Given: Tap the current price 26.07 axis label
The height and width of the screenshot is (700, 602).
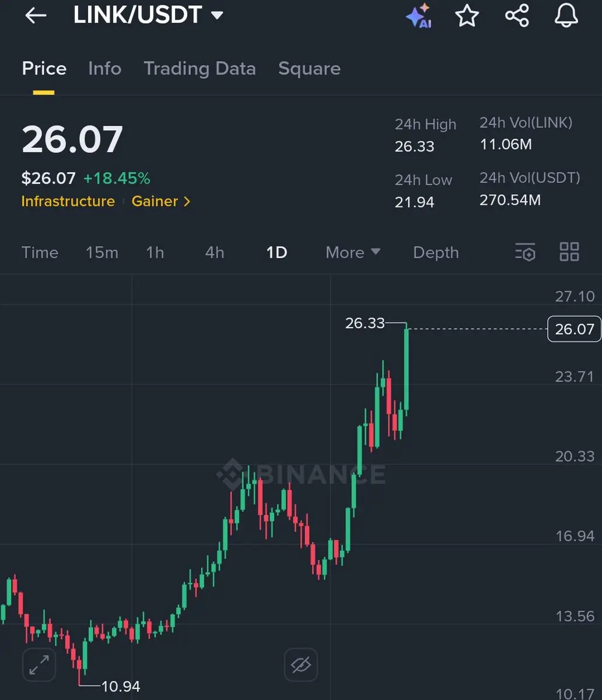Looking at the screenshot, I should click(575, 329).
